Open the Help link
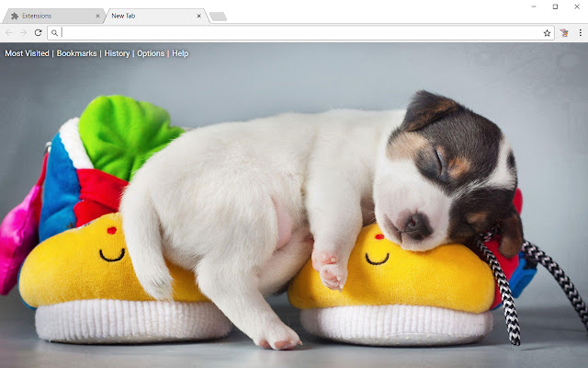This screenshot has width=588, height=368. 180,53
